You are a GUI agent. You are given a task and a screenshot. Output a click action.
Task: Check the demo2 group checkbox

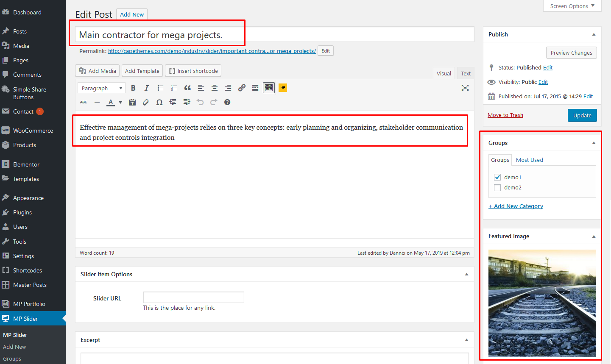pos(497,187)
